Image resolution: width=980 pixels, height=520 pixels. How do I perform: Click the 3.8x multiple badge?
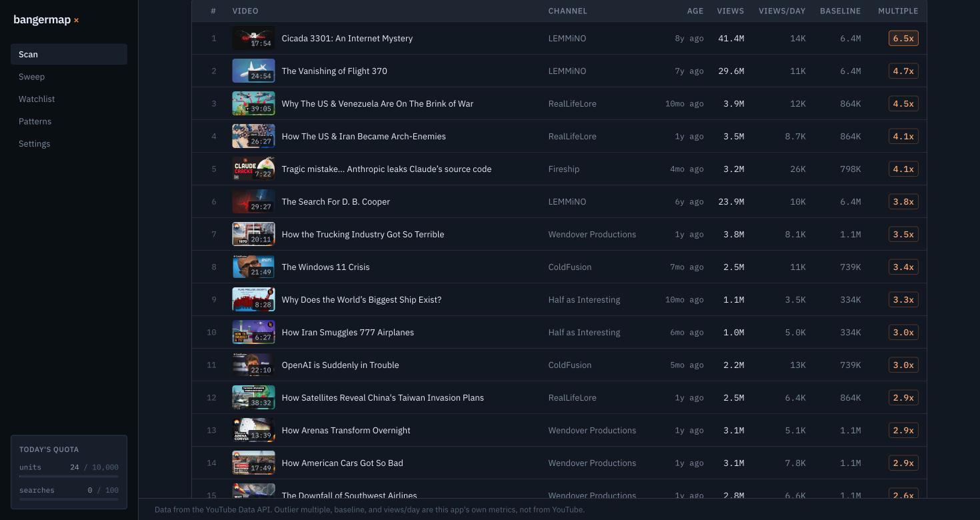[903, 201]
